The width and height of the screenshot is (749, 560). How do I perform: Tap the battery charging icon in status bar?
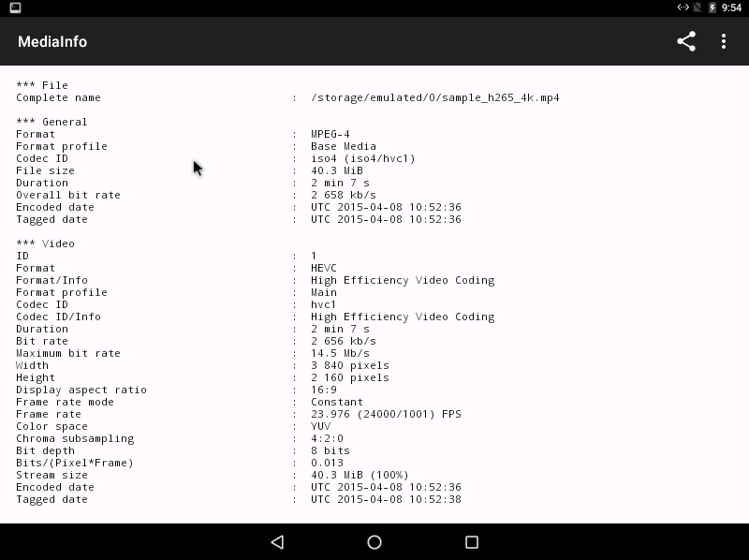pyautogui.click(x=712, y=7)
